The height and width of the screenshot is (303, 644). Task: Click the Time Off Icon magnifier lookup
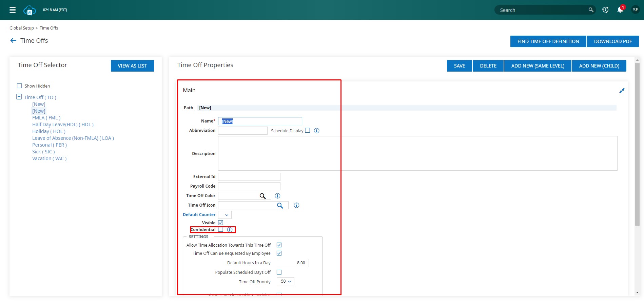click(x=280, y=205)
